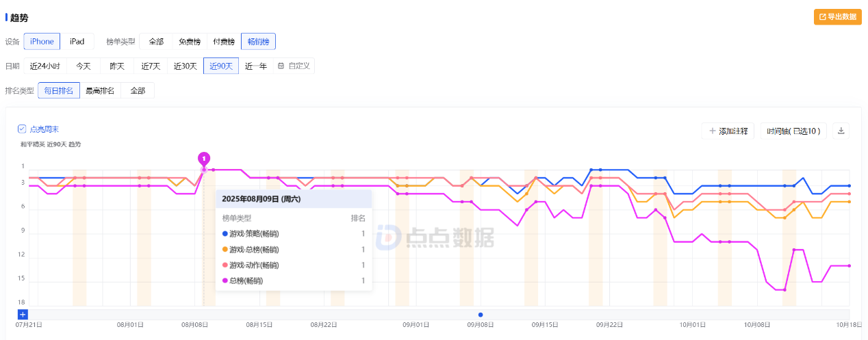Switch to the 免费榜 chart type
Viewport: 868px width, 340px height.
190,42
